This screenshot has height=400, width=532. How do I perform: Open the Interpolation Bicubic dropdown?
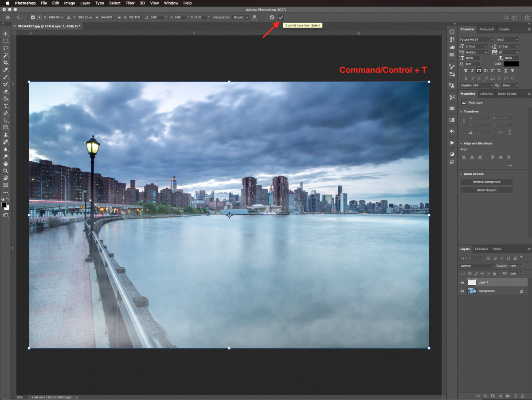241,17
